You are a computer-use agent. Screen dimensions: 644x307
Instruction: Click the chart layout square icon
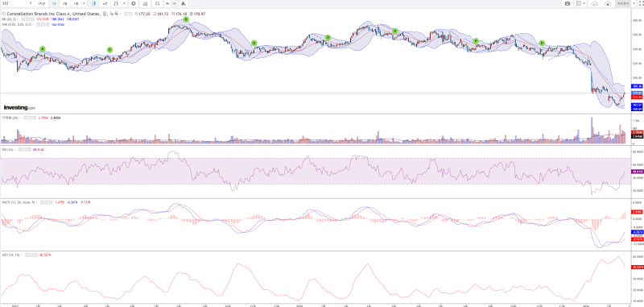click(579, 3)
